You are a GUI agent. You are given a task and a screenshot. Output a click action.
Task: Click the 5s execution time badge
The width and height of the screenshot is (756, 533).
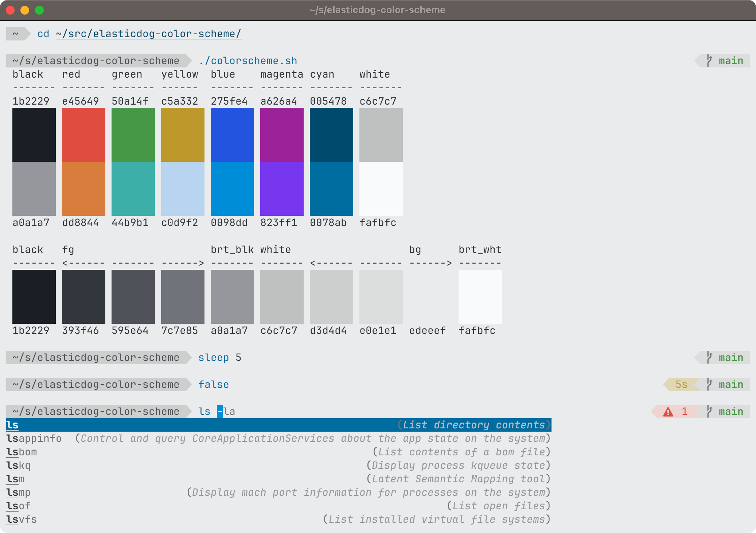point(681,384)
